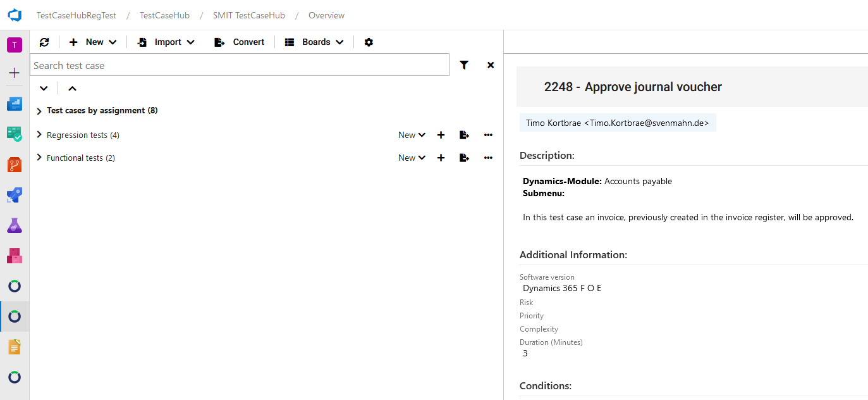The height and width of the screenshot is (400, 868).
Task: Open Artifacts in the left sidebar
Action: pos(15,256)
